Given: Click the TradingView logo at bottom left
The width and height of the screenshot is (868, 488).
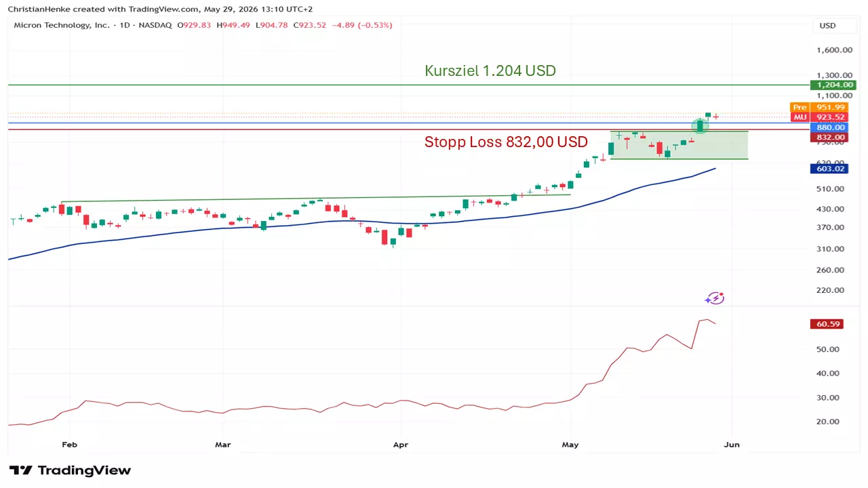Looking at the screenshot, I should [x=70, y=470].
